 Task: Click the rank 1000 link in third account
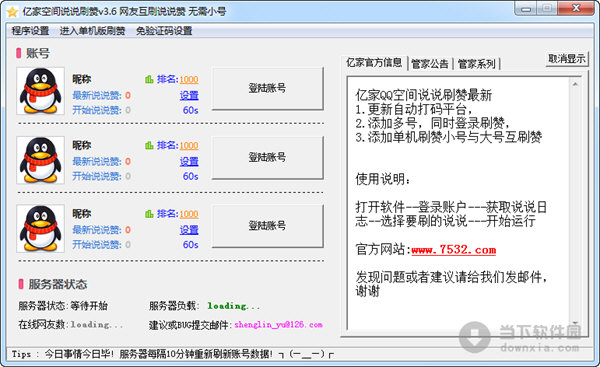coord(189,214)
